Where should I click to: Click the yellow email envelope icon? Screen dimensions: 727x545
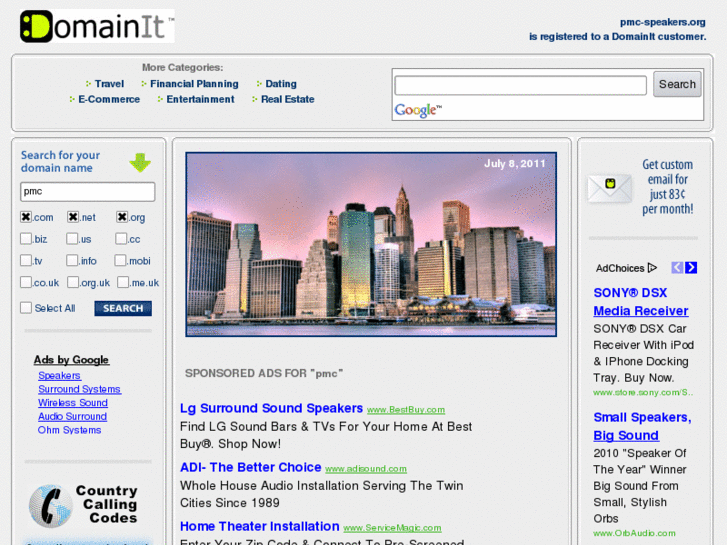(x=608, y=187)
